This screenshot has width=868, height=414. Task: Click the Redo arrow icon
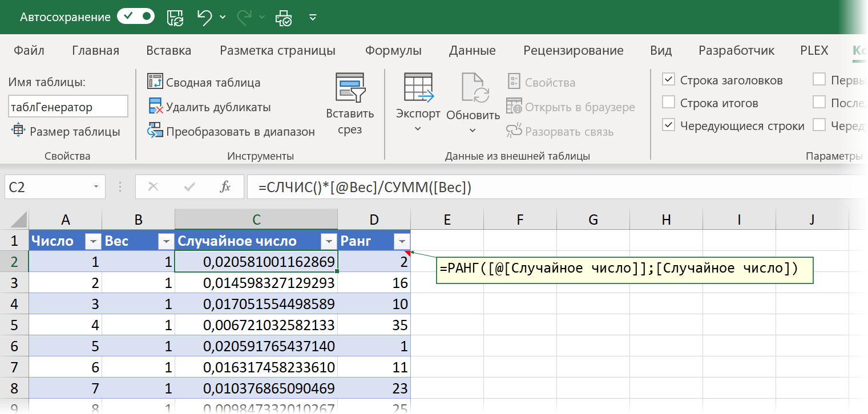244,17
